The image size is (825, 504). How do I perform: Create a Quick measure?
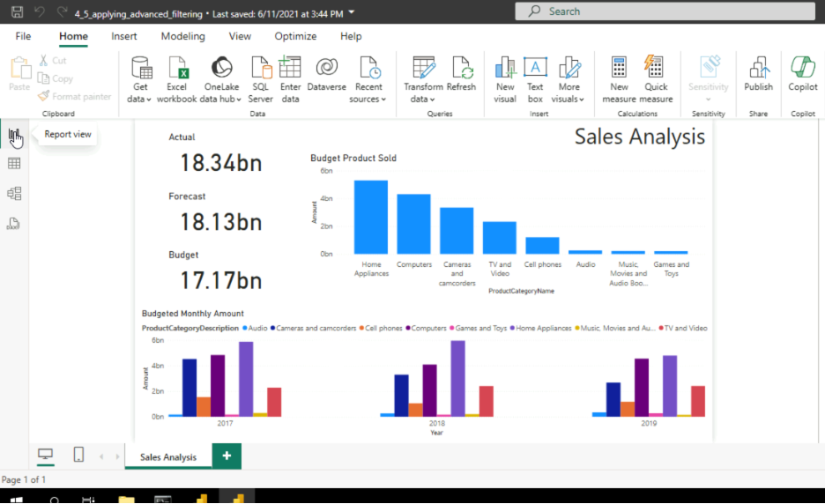[x=656, y=79]
